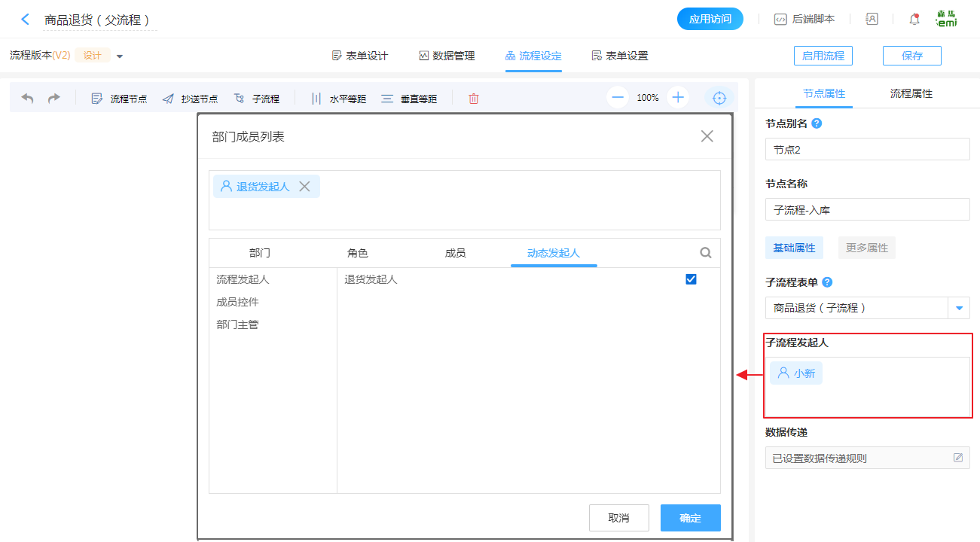Click the undo arrow in toolbar
Screen dimensions: 980x542
point(27,99)
